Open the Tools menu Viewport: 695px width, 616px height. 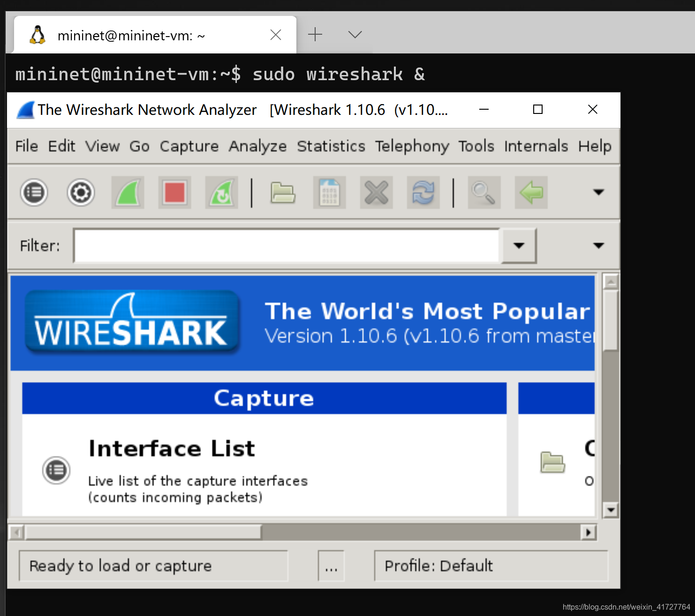coord(476,146)
